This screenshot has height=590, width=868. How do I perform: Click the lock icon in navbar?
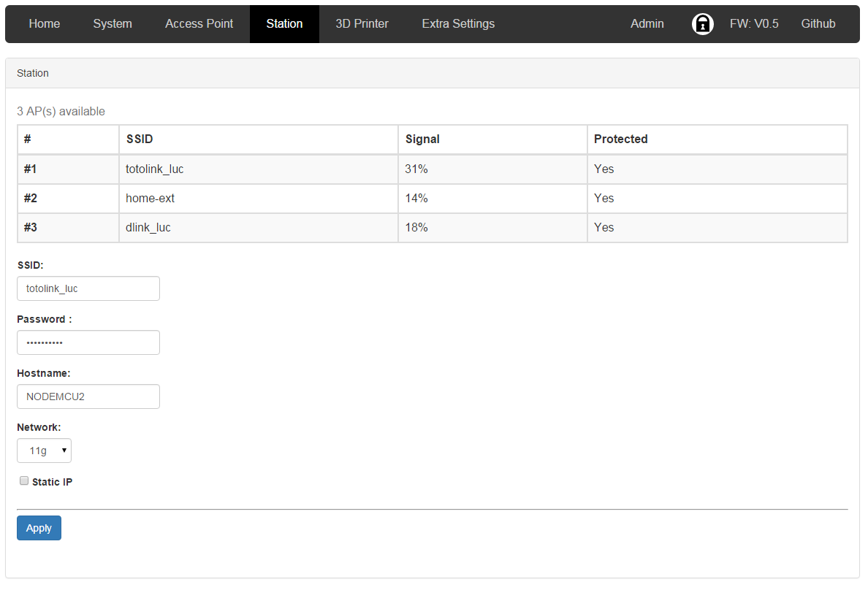click(x=702, y=24)
